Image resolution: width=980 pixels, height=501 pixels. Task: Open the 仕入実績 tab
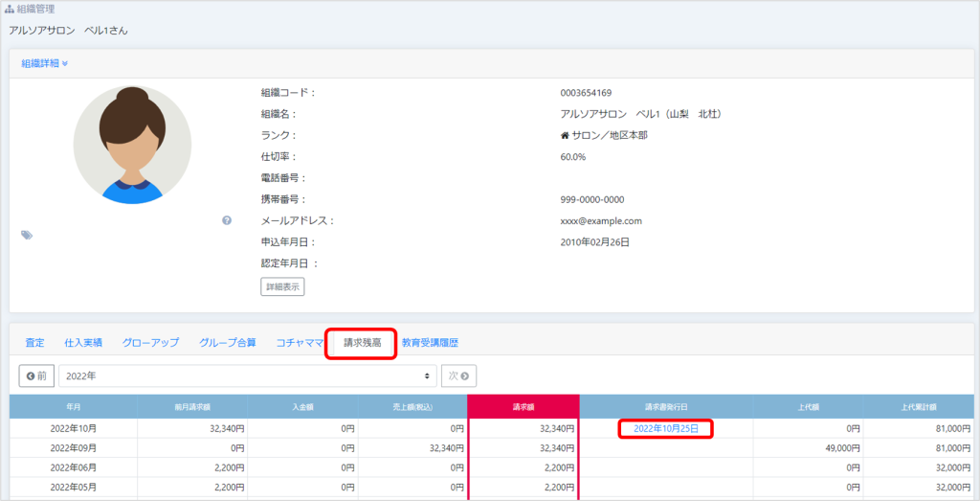(83, 343)
